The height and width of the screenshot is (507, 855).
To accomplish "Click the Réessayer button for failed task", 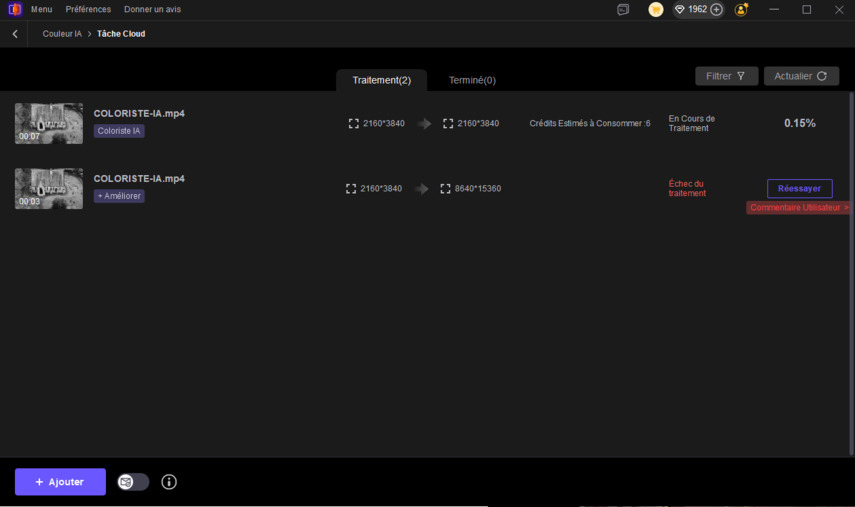I will coord(799,188).
